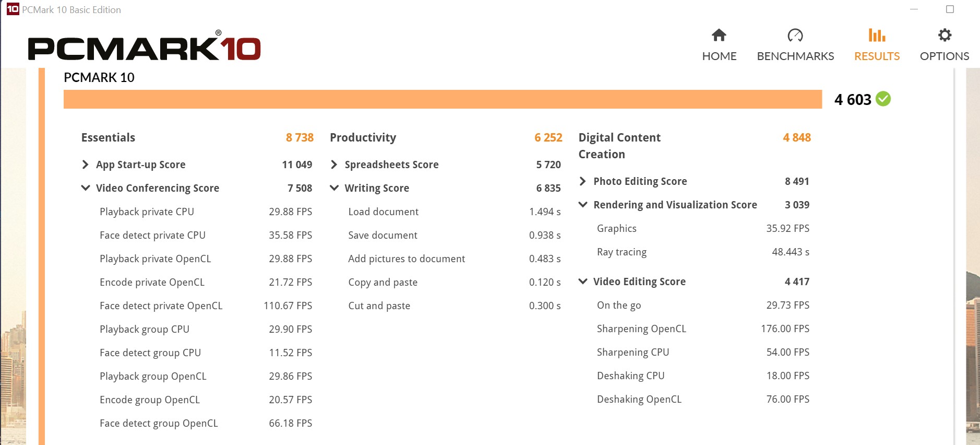Click the Digital Content Creation score 4 848
This screenshot has width=980, height=445.
pyautogui.click(x=797, y=137)
